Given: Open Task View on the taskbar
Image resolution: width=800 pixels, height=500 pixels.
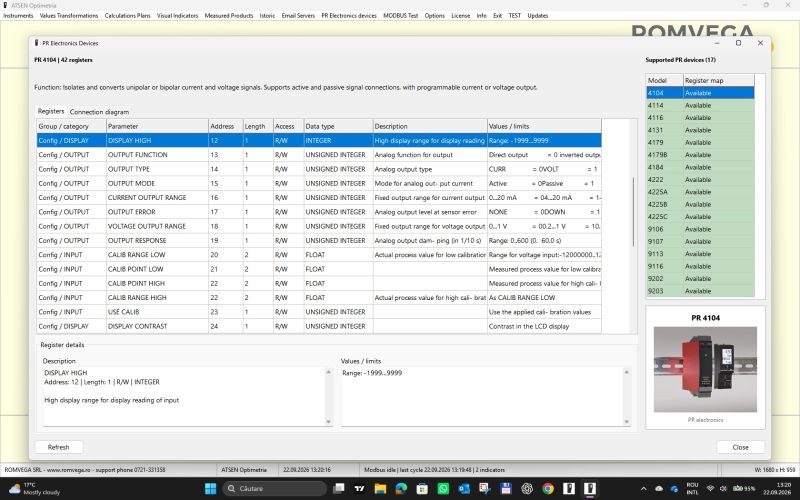Looking at the screenshot, I should [338, 489].
